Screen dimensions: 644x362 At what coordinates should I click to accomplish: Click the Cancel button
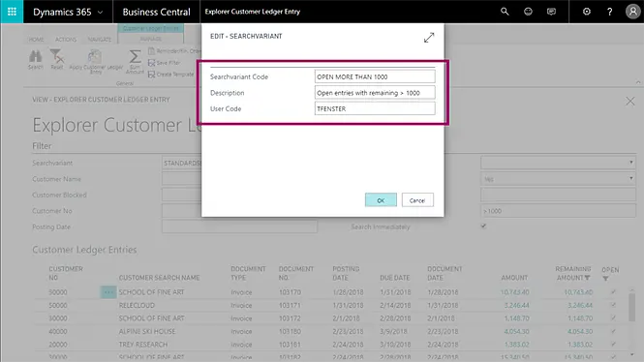[417, 200]
